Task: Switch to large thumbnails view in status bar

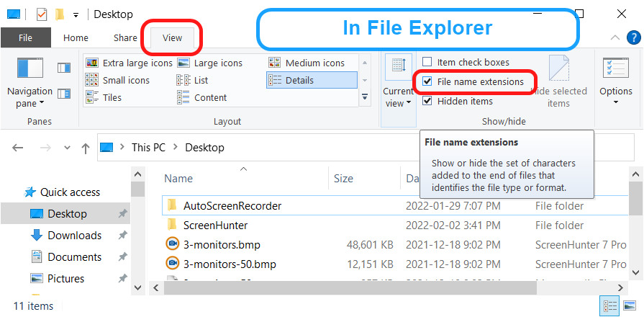Action: (x=629, y=306)
